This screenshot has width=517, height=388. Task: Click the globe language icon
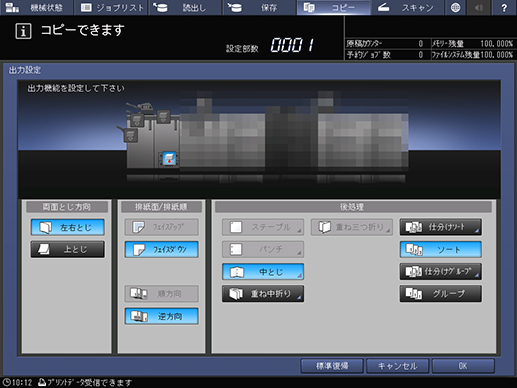point(455,7)
